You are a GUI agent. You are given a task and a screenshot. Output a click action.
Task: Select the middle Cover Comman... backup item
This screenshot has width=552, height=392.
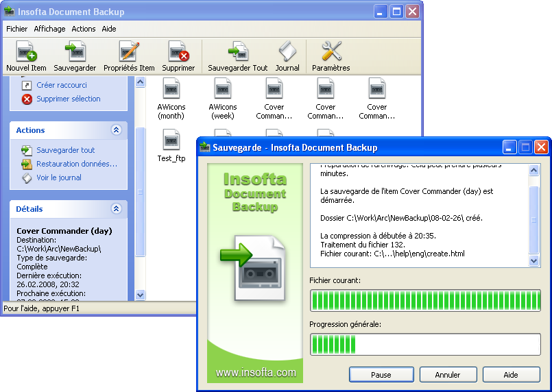click(326, 99)
